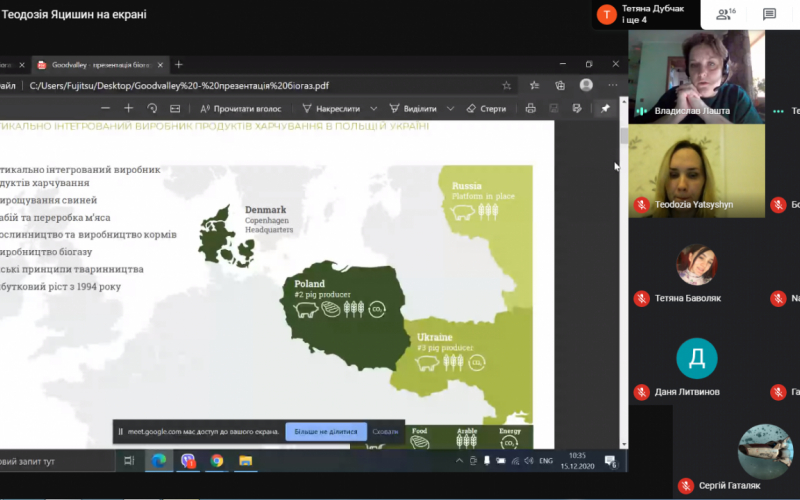Click the Windows taskbar search box
This screenshot has height=500, width=800.
(57, 461)
